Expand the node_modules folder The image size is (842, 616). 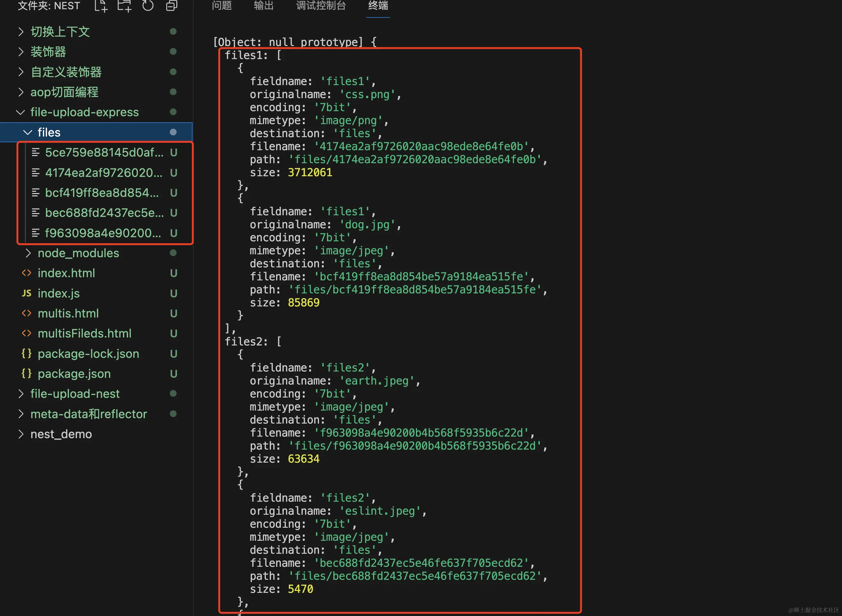(28, 253)
